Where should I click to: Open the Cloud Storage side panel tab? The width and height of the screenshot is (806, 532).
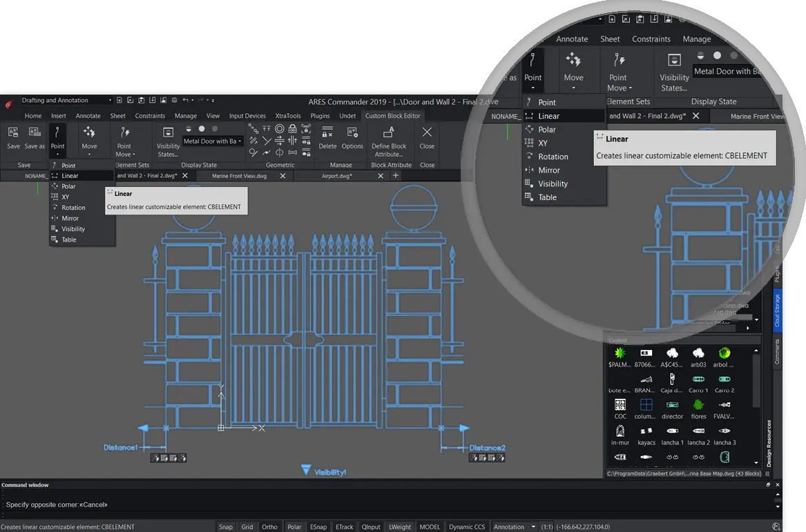click(x=777, y=311)
